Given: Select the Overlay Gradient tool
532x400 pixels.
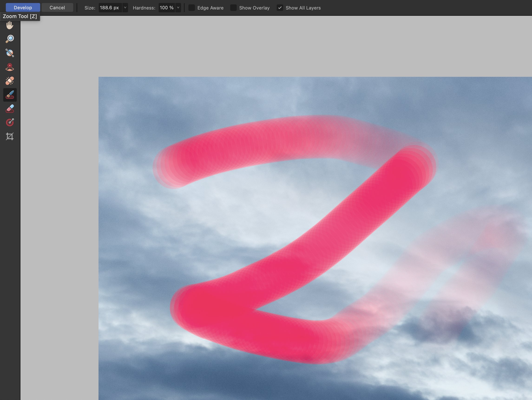Looking at the screenshot, I should point(10,122).
